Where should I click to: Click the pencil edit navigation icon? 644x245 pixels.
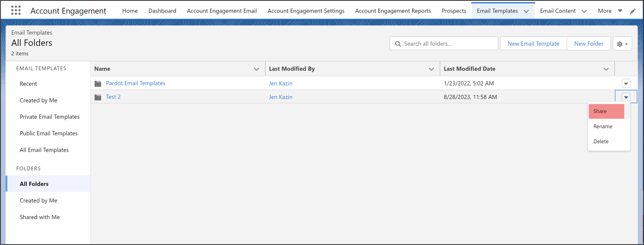pos(633,11)
